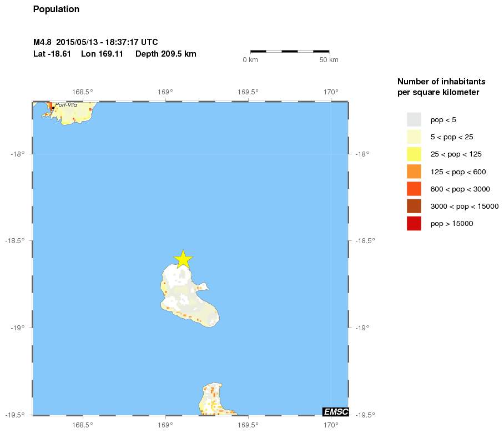Image resolution: width=504 pixels, height=433 pixels.
Task: Click the '50 km' scale label
Action: (329, 60)
